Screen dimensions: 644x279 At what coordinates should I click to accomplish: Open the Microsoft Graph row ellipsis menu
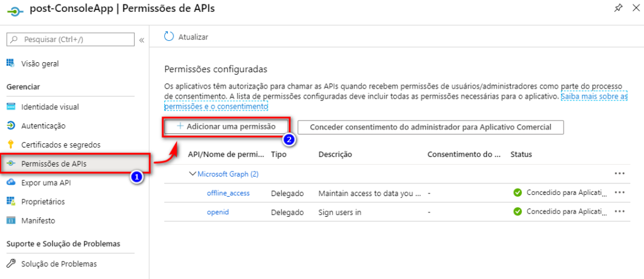click(619, 173)
